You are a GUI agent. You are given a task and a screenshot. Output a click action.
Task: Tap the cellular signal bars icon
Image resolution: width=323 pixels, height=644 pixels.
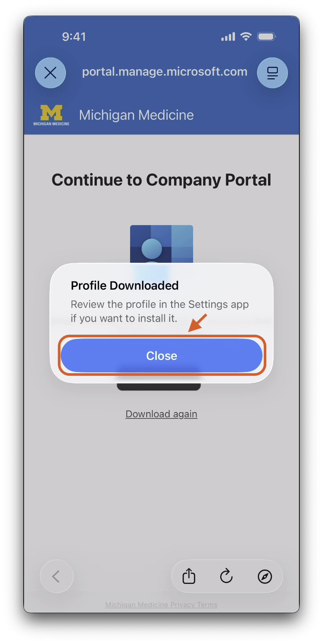228,37
